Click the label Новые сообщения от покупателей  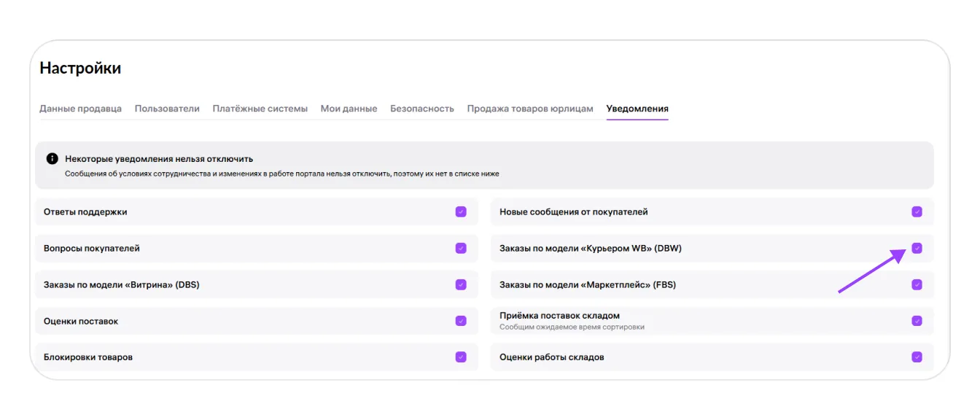click(574, 211)
